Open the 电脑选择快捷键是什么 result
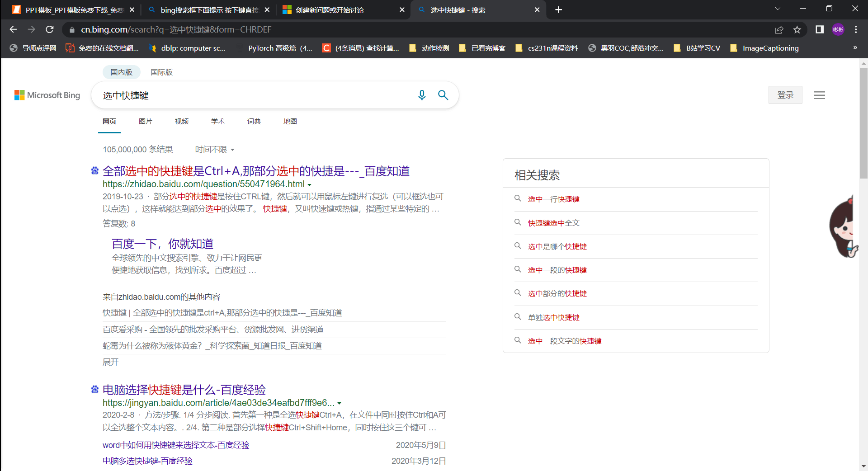This screenshot has height=471, width=868. 184,390
